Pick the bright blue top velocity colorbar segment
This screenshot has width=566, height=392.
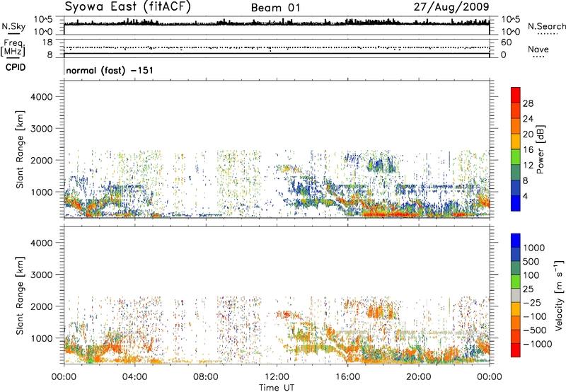516,240
